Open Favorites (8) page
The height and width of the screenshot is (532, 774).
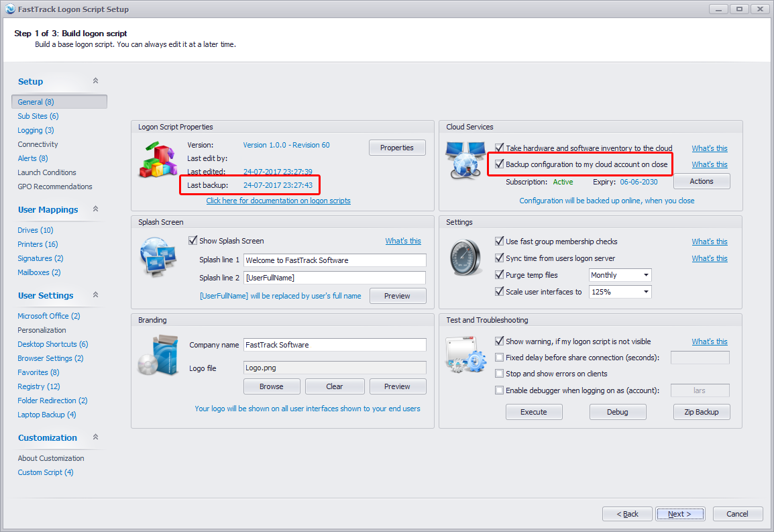coord(38,372)
